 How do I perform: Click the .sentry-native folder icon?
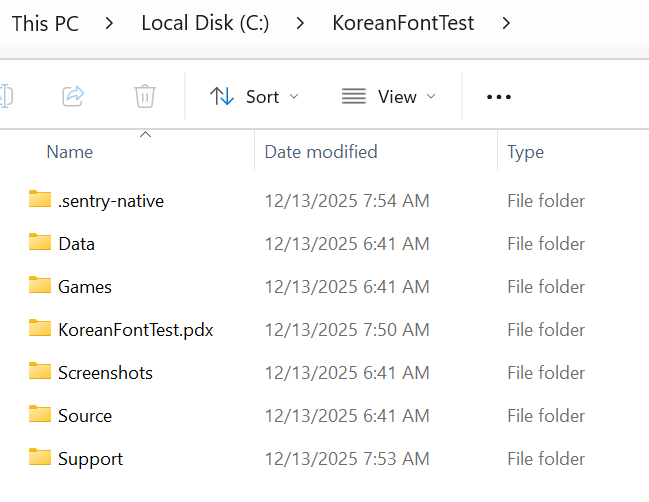[x=40, y=199]
